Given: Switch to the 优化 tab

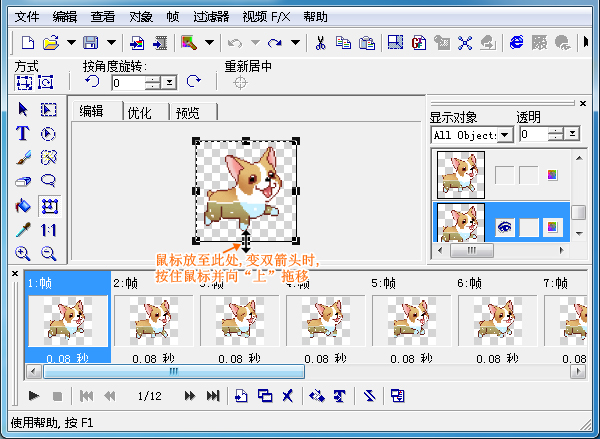Looking at the screenshot, I should click(x=140, y=113).
